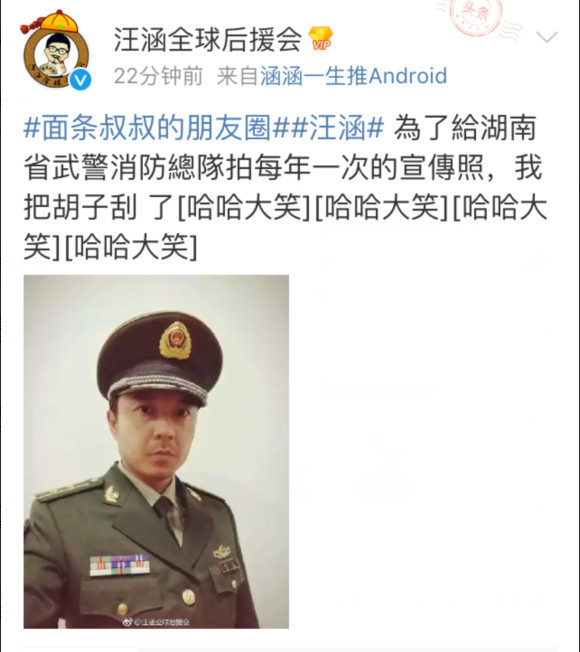Image resolution: width=580 pixels, height=652 pixels.
Task: Open the 汪涵全球后援会 account name
Action: (x=207, y=39)
